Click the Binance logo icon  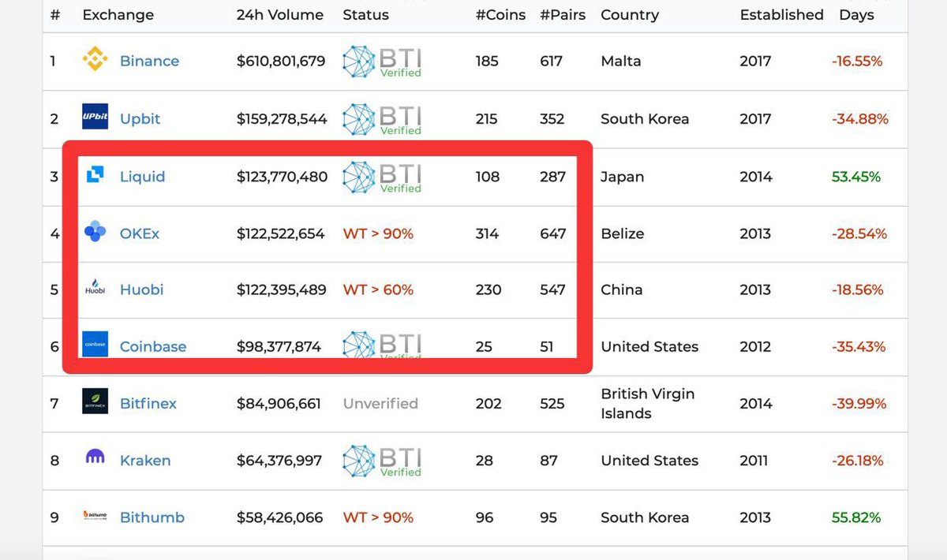click(95, 61)
